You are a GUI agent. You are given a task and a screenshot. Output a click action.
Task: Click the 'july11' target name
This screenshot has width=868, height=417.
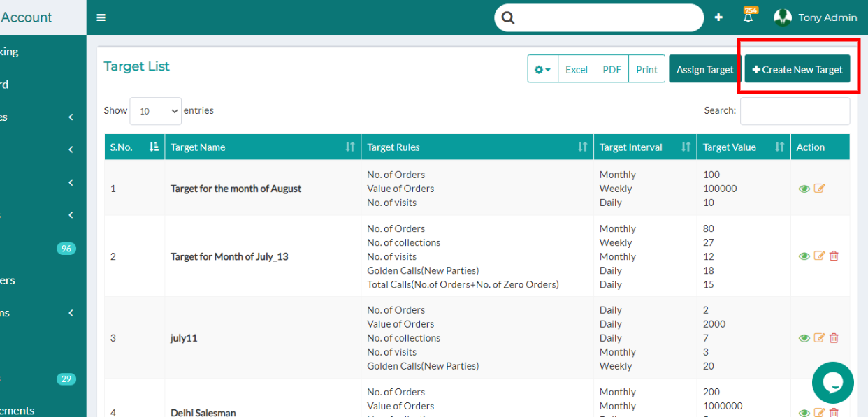pyautogui.click(x=185, y=338)
